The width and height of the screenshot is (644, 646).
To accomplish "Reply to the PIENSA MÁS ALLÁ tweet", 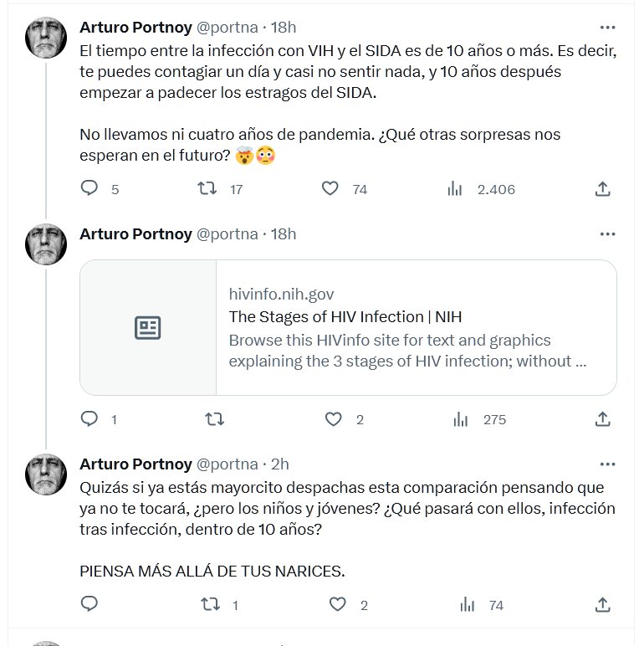I will [89, 604].
